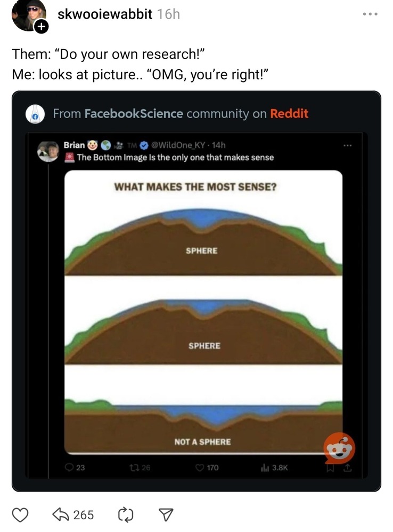Screen dimensions: 393x532
Task: Click the tweet's upload share icon
Action: 347,468
